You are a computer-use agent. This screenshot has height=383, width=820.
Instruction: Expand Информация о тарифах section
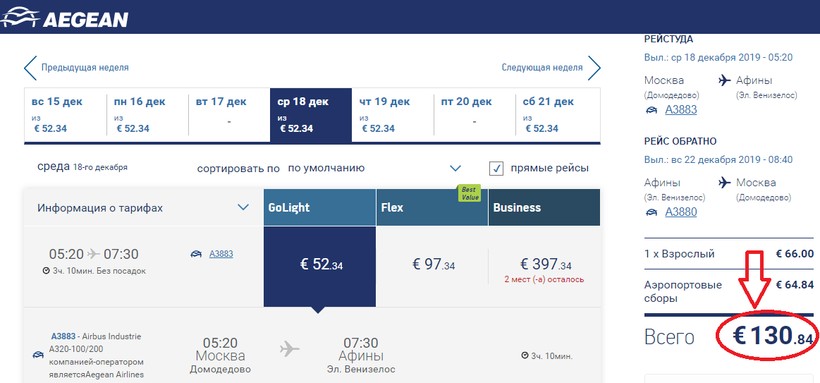143,208
